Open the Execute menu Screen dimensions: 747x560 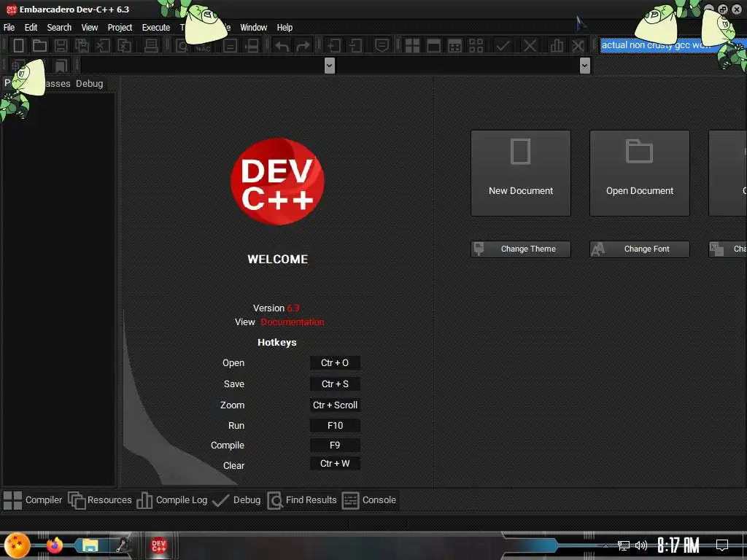pos(156,28)
